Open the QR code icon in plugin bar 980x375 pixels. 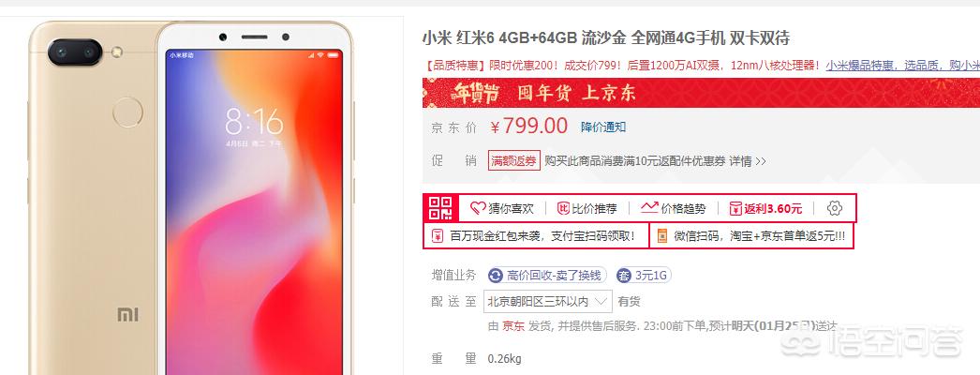(x=440, y=208)
